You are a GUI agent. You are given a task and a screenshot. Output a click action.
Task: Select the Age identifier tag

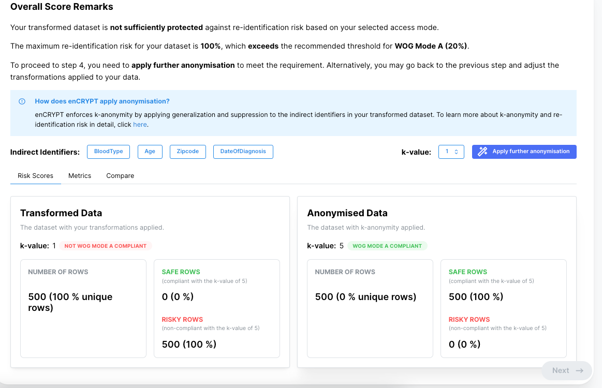pyautogui.click(x=150, y=152)
